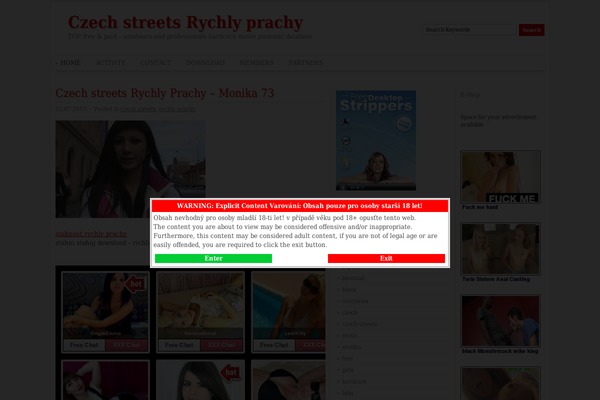This screenshot has height=400, width=600.
Task: Focus the Search Keywords input field
Action: (x=469, y=30)
